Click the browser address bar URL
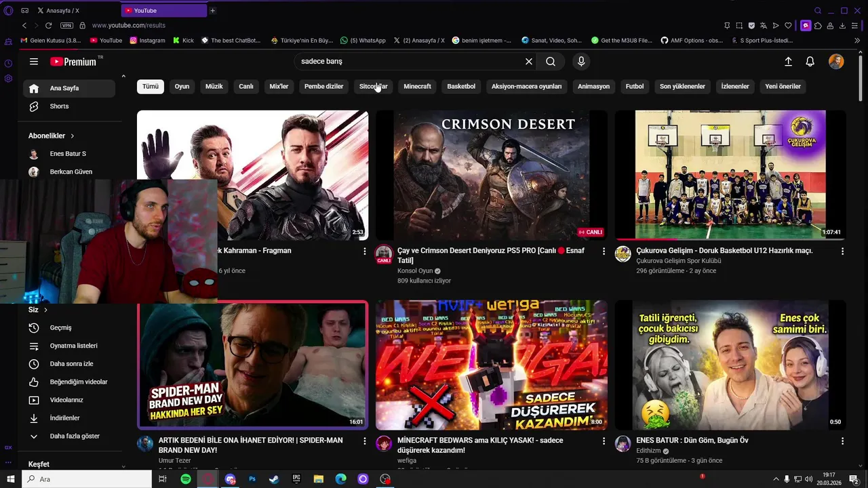 [129, 25]
